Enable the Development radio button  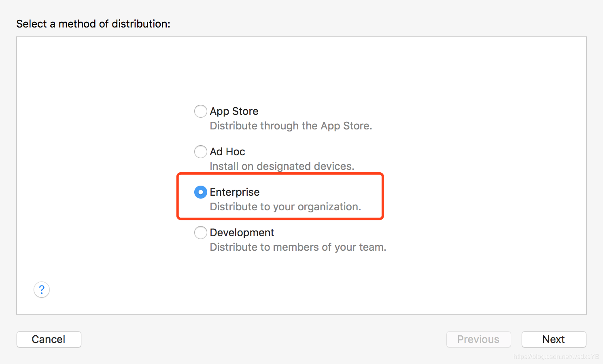[x=201, y=233]
